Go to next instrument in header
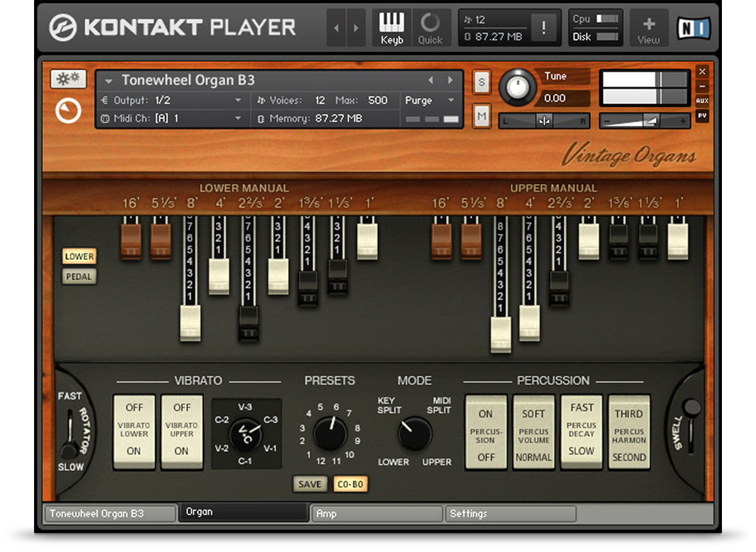 [356, 28]
